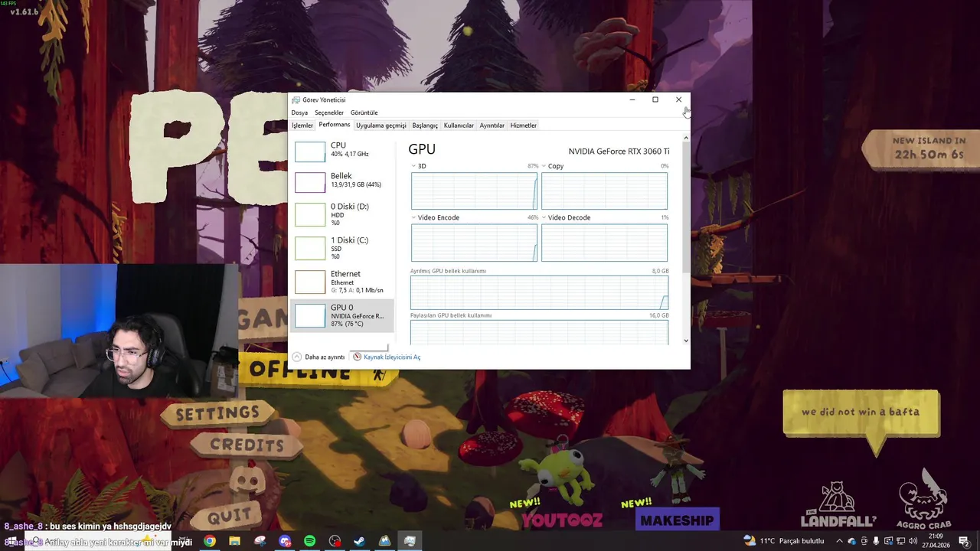
Task: Open OBS Studio from the taskbar
Action: [335, 541]
